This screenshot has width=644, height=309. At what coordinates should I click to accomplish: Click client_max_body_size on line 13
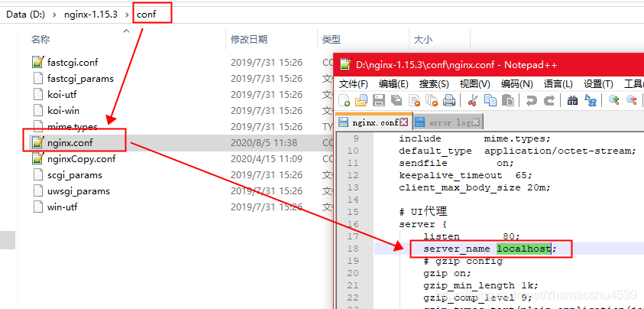[x=460, y=187]
